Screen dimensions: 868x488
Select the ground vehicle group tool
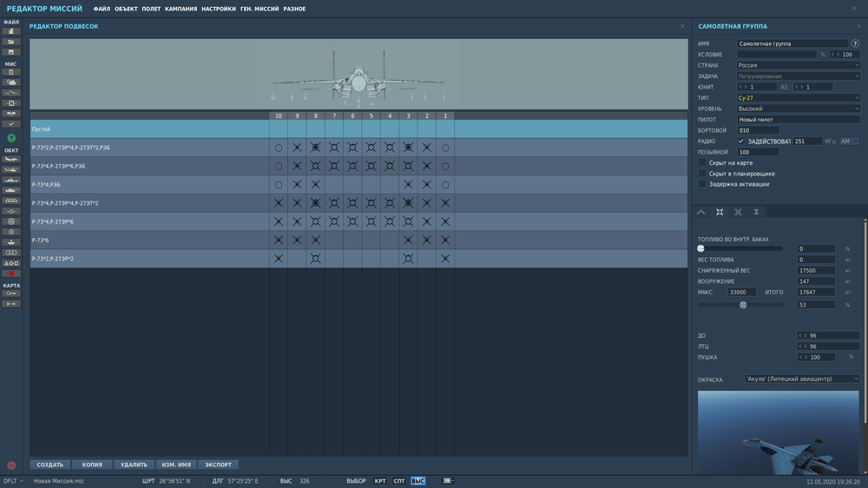11,190
